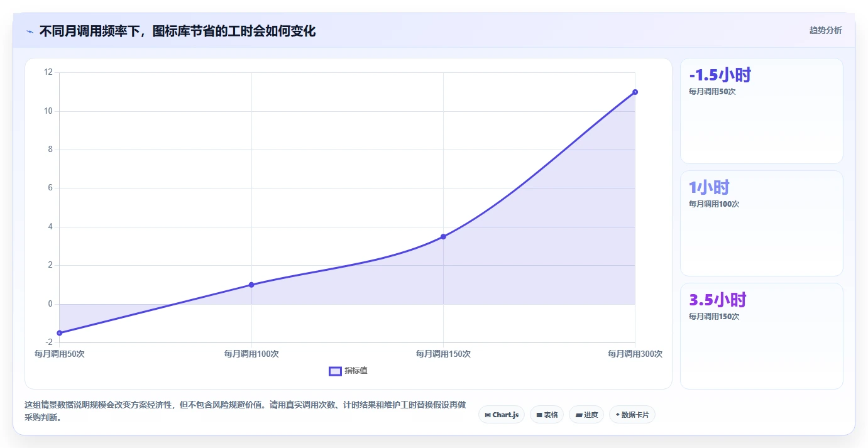The height and width of the screenshot is (448, 868).
Task: Click the x-axis label 每月调用50次
Action: point(60,354)
